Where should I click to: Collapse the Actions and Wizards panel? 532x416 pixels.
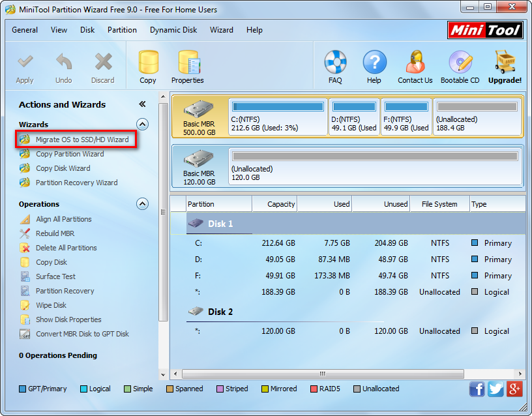click(x=143, y=104)
